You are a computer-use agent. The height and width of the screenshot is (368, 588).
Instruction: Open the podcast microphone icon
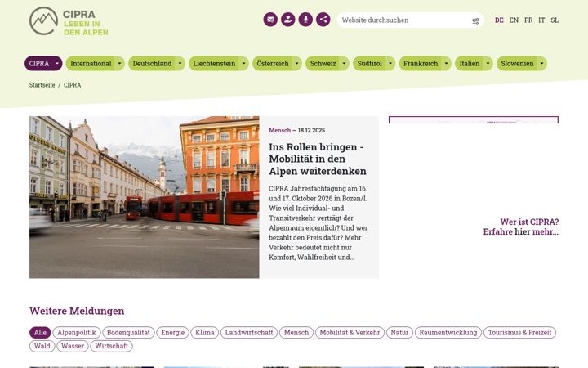pos(305,20)
